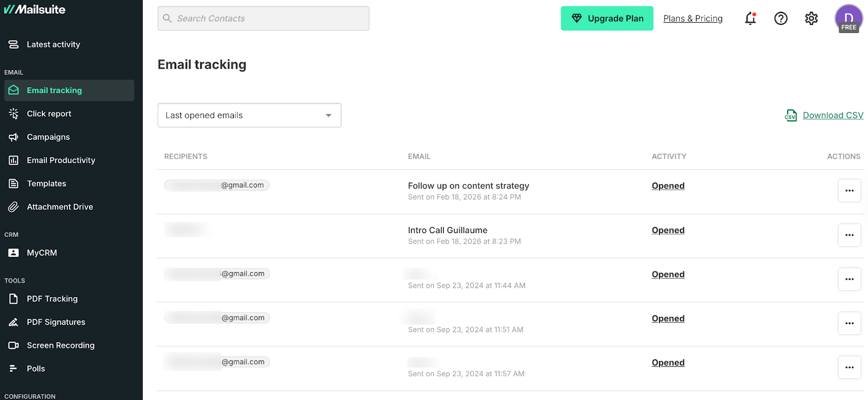Click the Upgrade Plan button
Screen dimensions: 868x400
click(x=607, y=18)
